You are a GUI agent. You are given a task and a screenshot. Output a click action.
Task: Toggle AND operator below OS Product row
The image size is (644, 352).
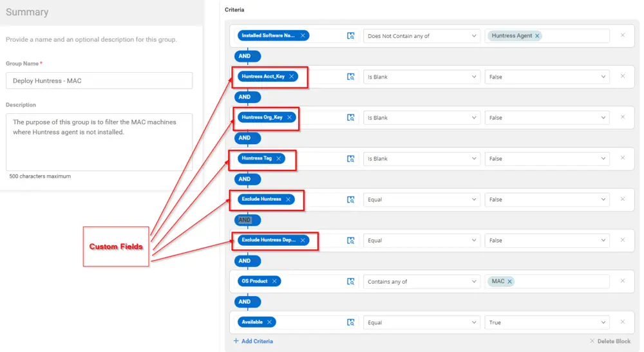coord(247,302)
